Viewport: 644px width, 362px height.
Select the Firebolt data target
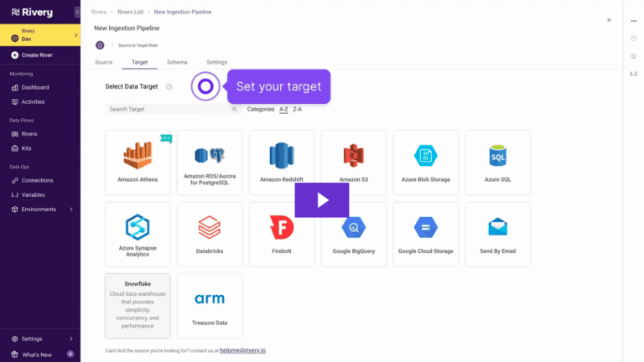click(282, 234)
